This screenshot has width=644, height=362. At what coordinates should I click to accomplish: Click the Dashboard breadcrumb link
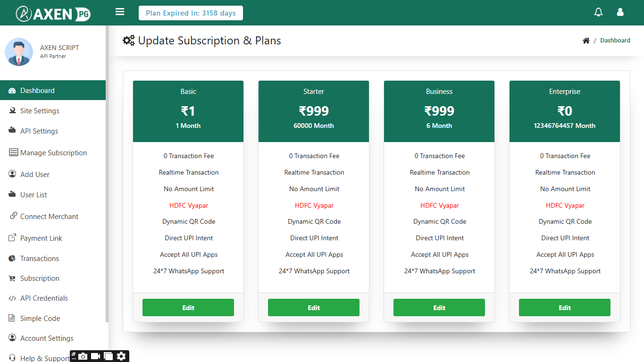[x=615, y=41]
